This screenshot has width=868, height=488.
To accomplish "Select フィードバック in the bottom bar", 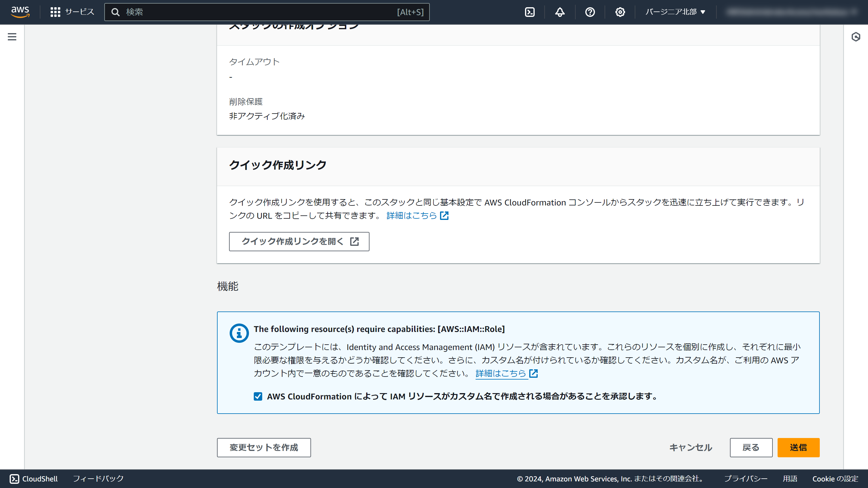I will 98,478.
